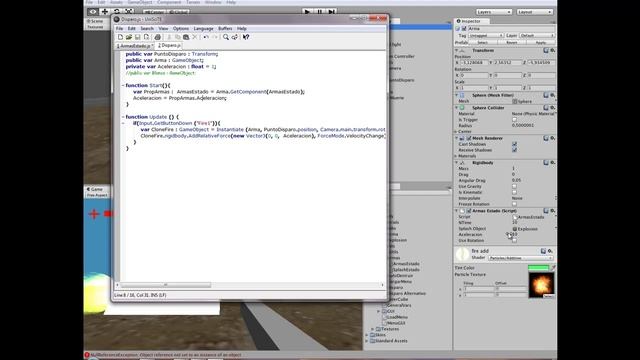640x360 pixels.
Task: Click the Tint Color eyedropper icon
Action: (553, 268)
